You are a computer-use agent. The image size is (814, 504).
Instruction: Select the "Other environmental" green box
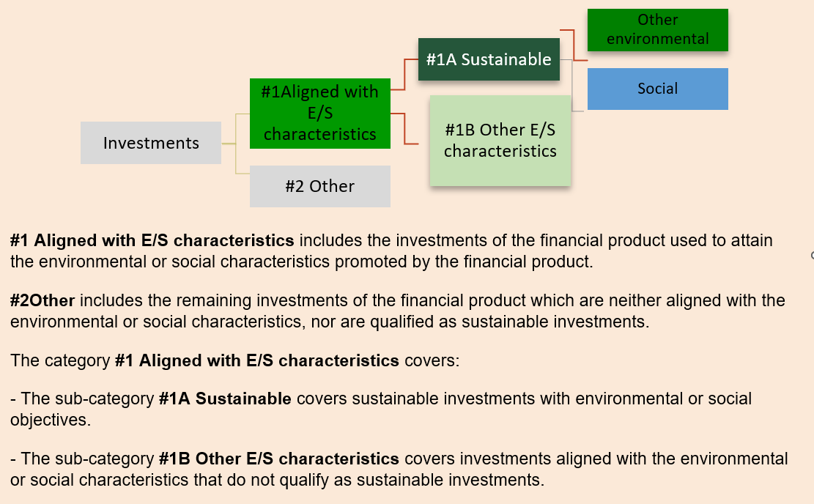pyautogui.click(x=657, y=29)
